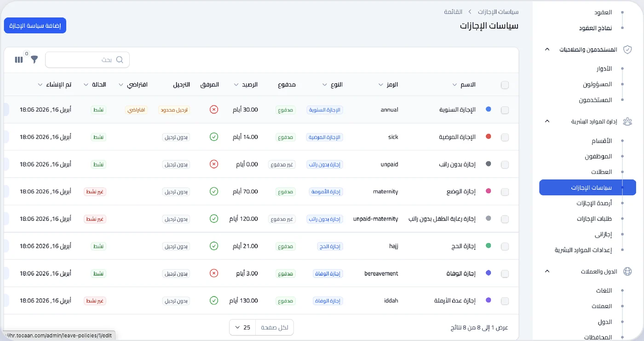Image resolution: width=644 pixels, height=341 pixels.
Task: Sort by the الرصيد column
Action: pos(246,85)
